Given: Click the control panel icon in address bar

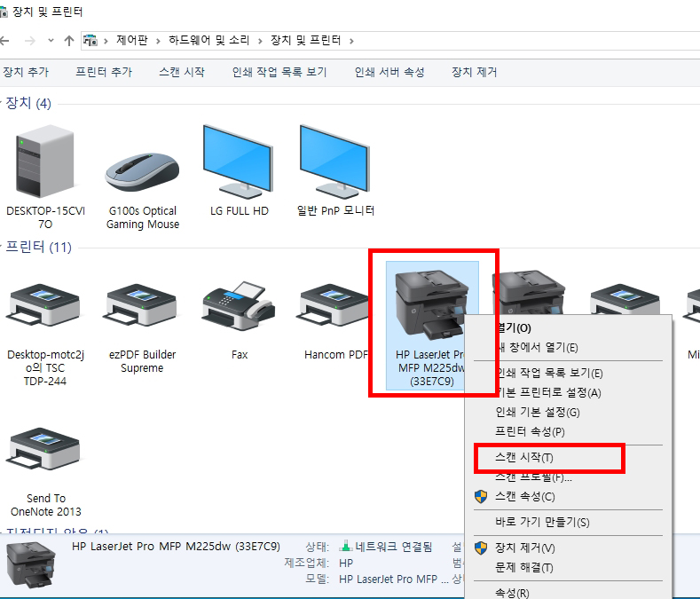Looking at the screenshot, I should 90,41.
